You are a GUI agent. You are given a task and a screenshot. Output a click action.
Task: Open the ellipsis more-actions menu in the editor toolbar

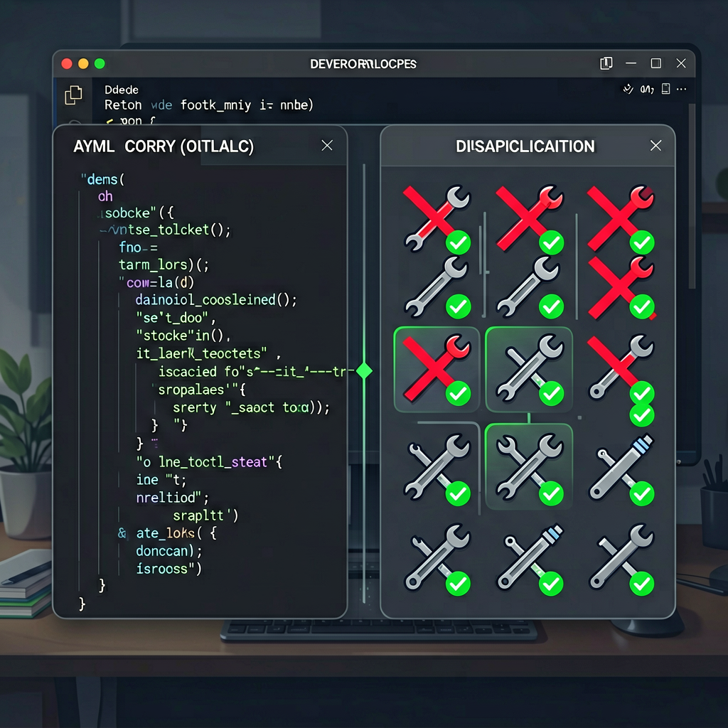pyautogui.click(x=682, y=89)
